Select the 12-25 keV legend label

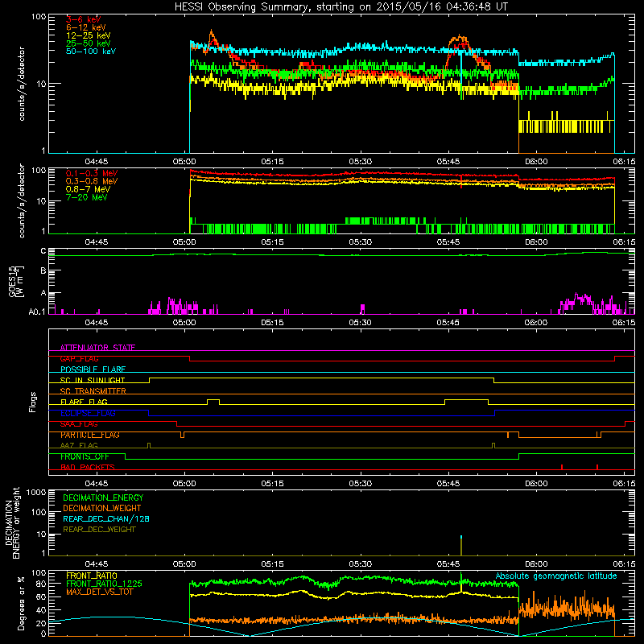pos(89,35)
